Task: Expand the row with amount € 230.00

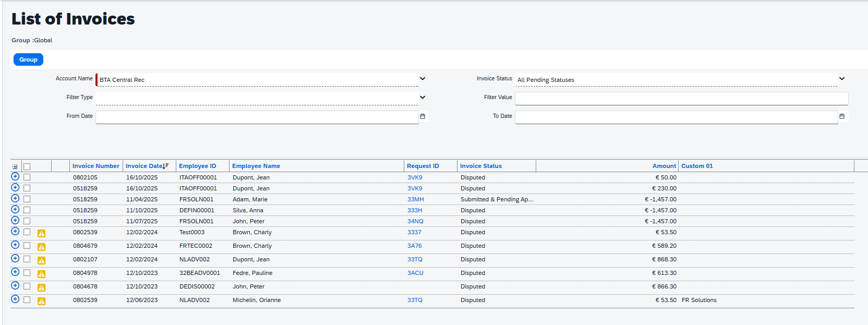Action: (x=15, y=187)
